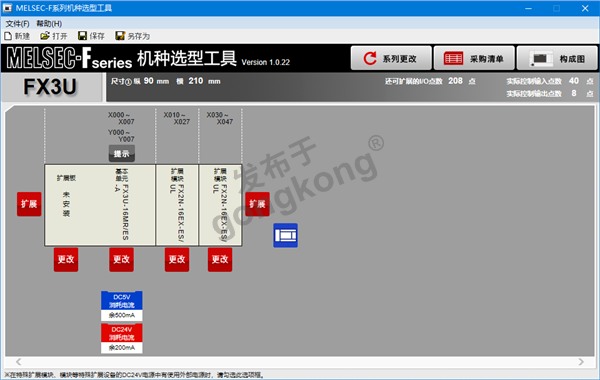Click the DC5V 消耗电流 indicator
This screenshot has height=380, width=600.
pos(122,301)
